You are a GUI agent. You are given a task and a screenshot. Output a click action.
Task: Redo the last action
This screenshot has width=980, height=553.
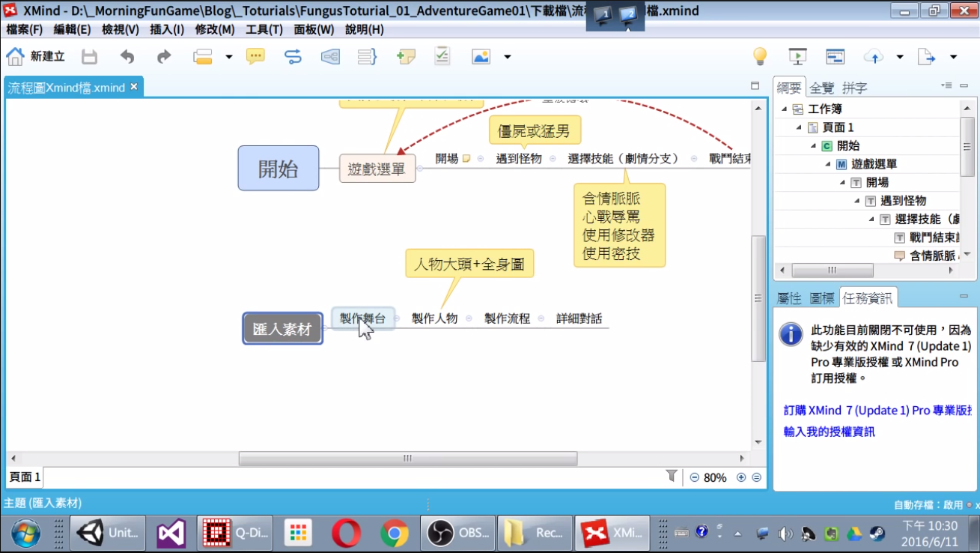pos(164,57)
